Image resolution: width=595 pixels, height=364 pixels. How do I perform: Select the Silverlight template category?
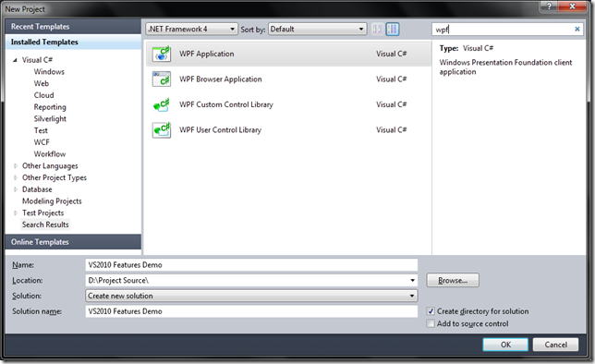tap(50, 119)
